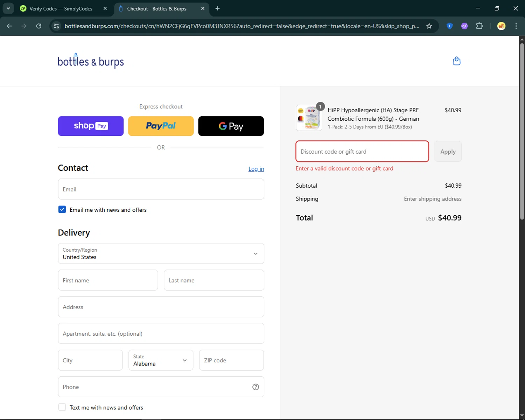Click 'Enter a valid discount code' error message
This screenshot has height=420, width=525.
[344, 168]
